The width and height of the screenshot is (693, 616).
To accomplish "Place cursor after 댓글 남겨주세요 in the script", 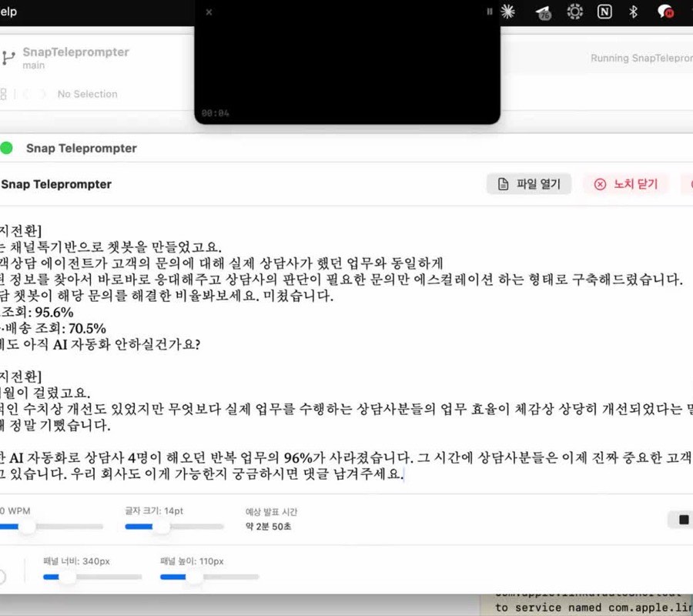I will pyautogui.click(x=403, y=474).
